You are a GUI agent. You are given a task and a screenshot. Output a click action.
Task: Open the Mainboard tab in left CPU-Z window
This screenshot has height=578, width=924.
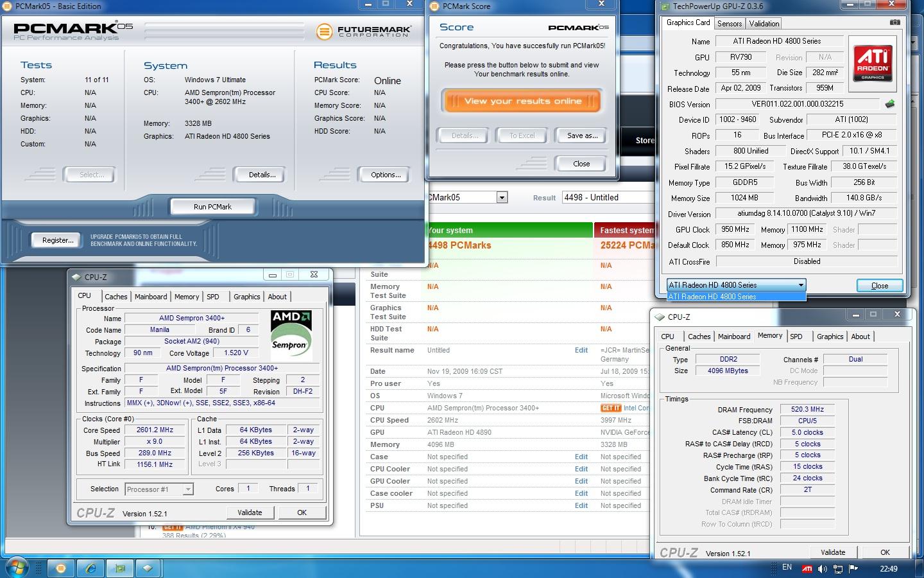click(151, 297)
